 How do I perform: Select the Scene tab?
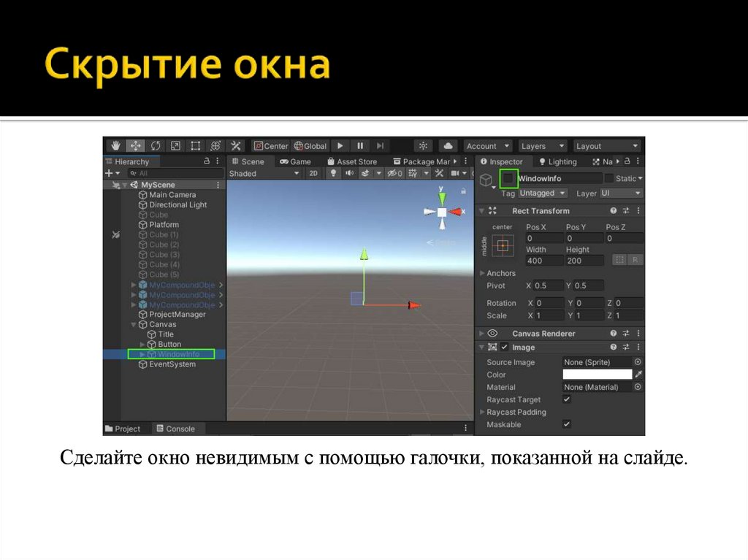click(248, 161)
